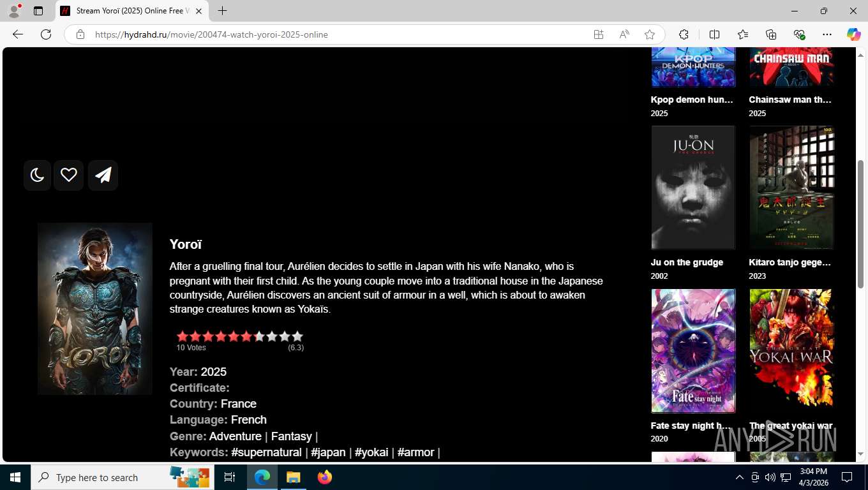Open 'Ju on the grudge' title link
The image size is (868, 490).
tap(687, 262)
